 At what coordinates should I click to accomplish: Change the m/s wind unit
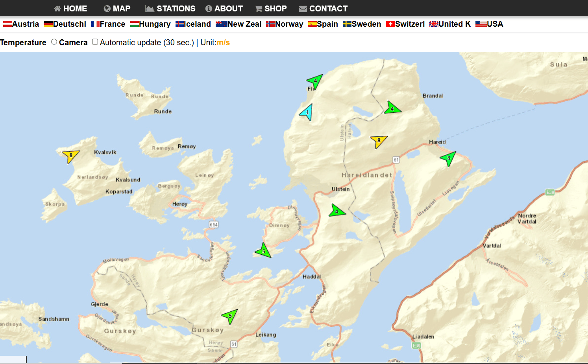223,42
